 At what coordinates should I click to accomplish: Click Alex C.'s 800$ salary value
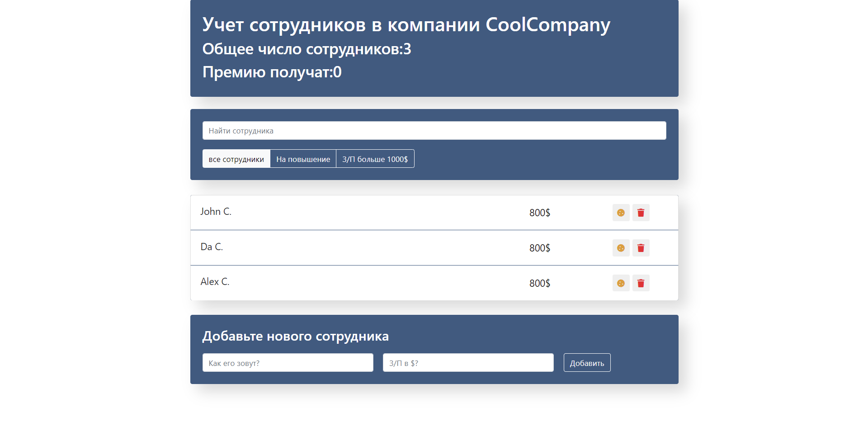click(x=539, y=284)
